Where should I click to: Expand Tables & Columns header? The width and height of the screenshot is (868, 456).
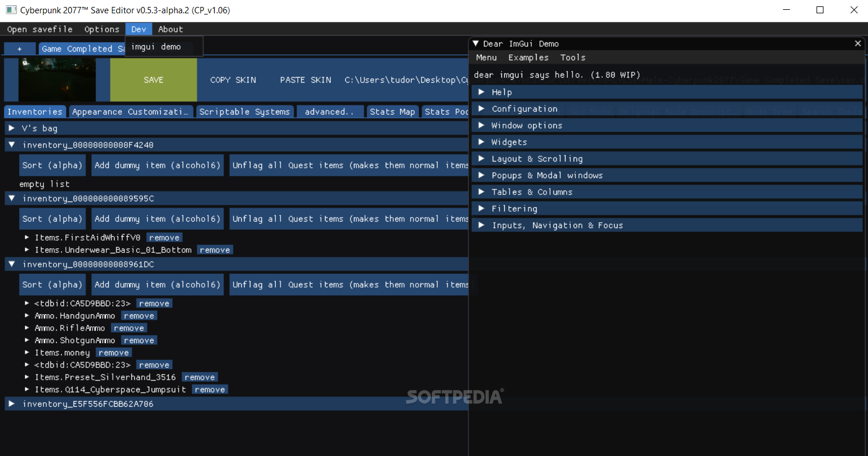667,192
